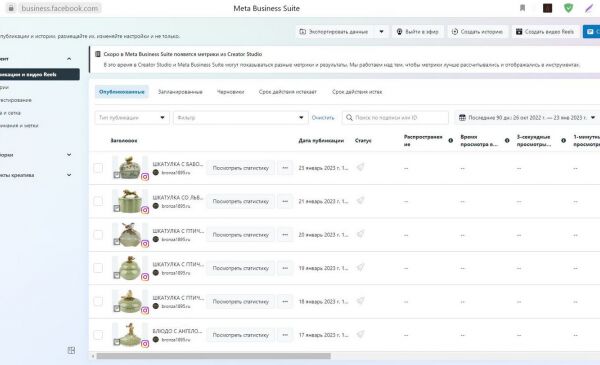Switch to Опубликованные tab
This screenshot has height=365, width=600.
(122, 92)
